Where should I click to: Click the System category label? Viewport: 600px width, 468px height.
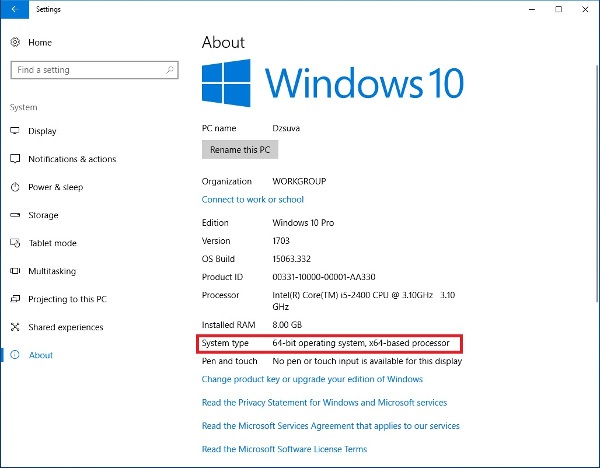click(x=24, y=107)
